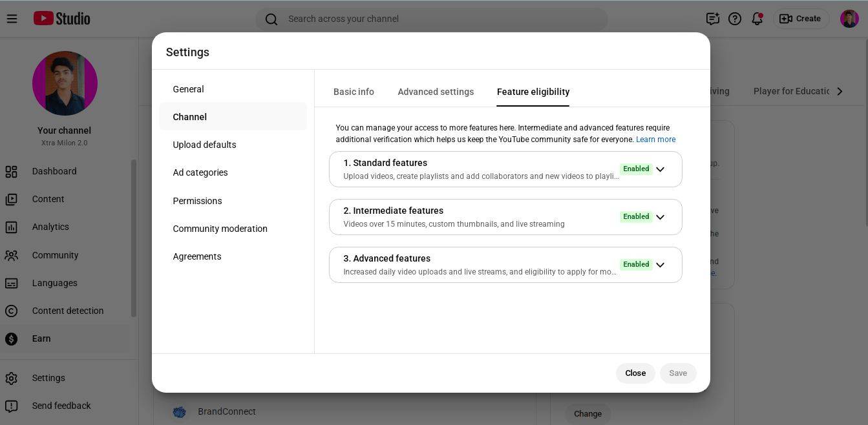This screenshot has width=868, height=425.
Task: Click the channel profile picture thumbnail
Action: (65, 83)
